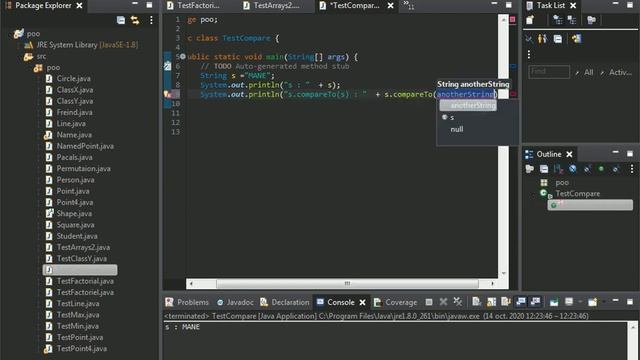This screenshot has height=360, width=640.
Task: Expand JRE System Library node
Action: (x=82, y=45)
